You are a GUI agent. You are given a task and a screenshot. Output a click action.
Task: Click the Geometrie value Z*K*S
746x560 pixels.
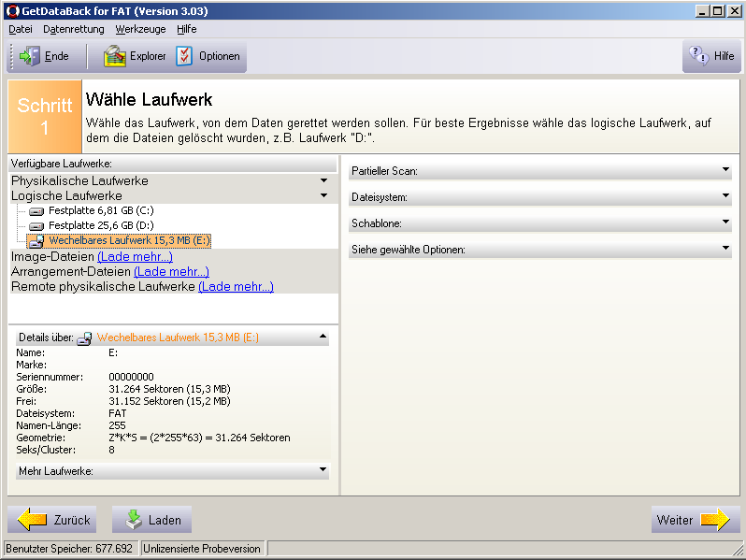199,438
